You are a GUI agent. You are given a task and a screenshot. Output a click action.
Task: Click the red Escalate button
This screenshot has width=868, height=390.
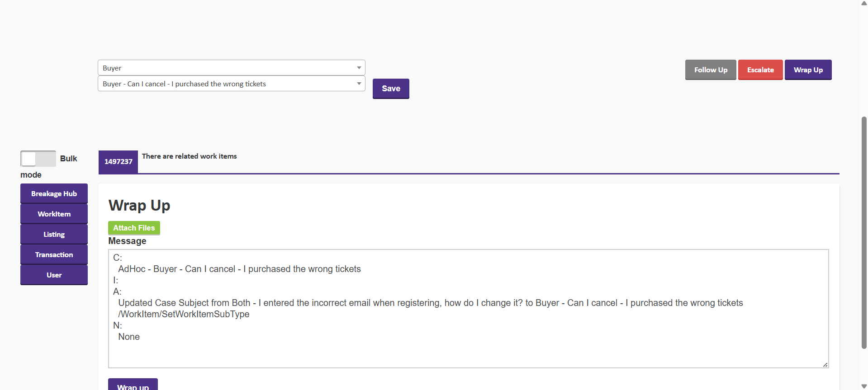[x=760, y=70]
